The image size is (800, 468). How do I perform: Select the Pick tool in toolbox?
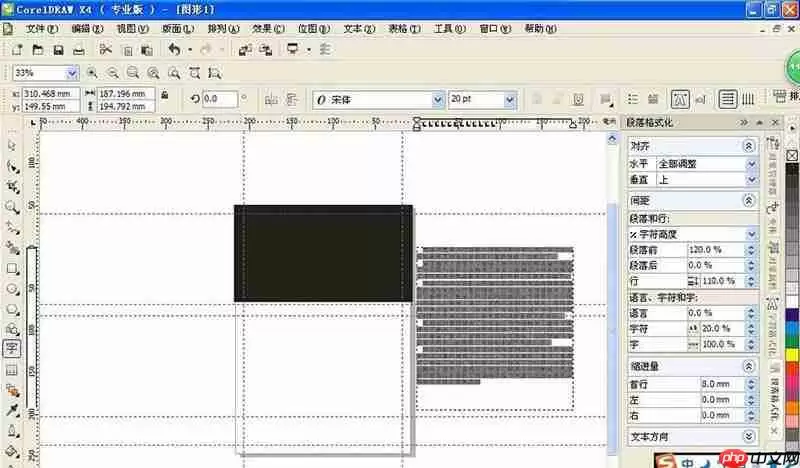[x=12, y=146]
